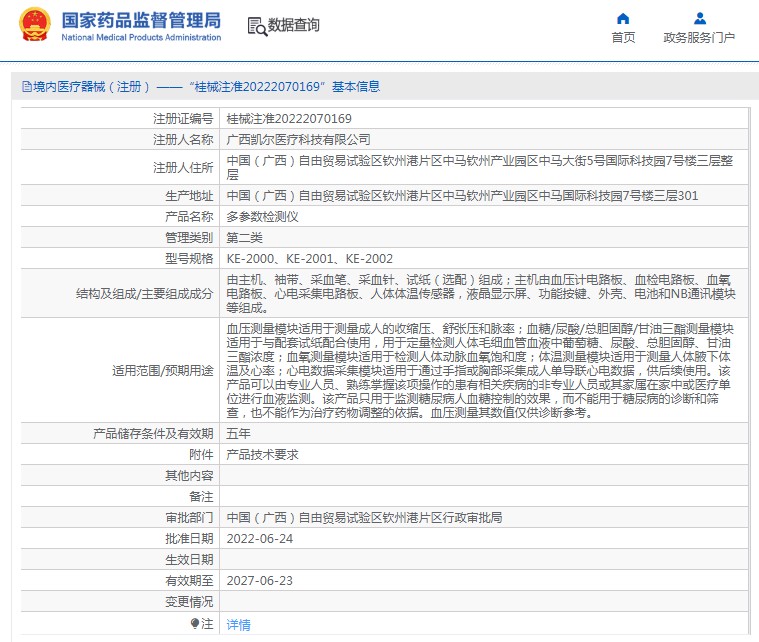Click approval date 2022-06-24
The height and width of the screenshot is (642, 759).
(x=260, y=539)
